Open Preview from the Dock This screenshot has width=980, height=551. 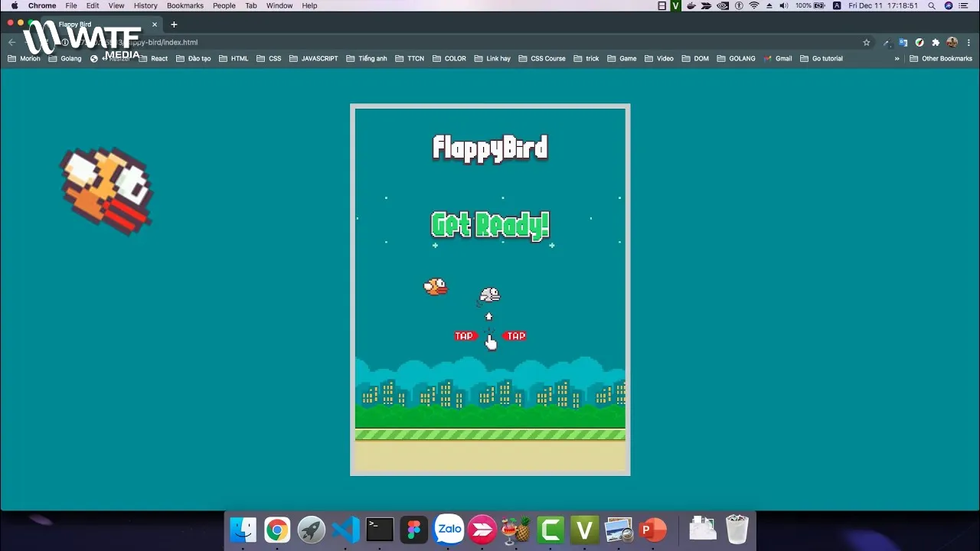tap(619, 530)
